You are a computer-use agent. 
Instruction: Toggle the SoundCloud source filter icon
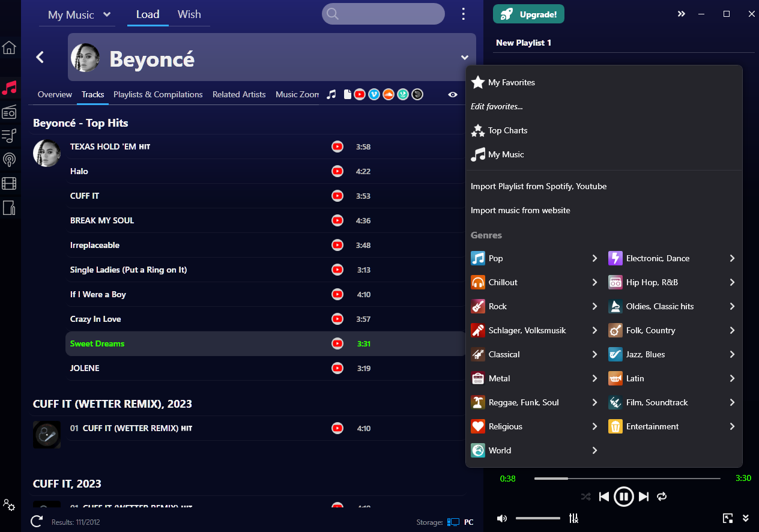tap(389, 94)
